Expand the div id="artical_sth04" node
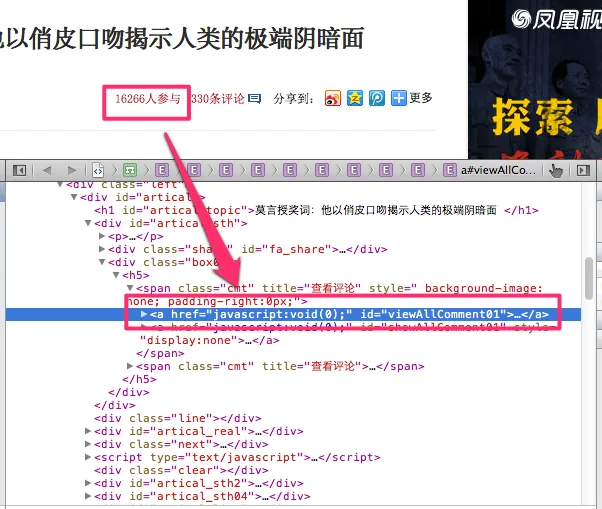 point(88,496)
